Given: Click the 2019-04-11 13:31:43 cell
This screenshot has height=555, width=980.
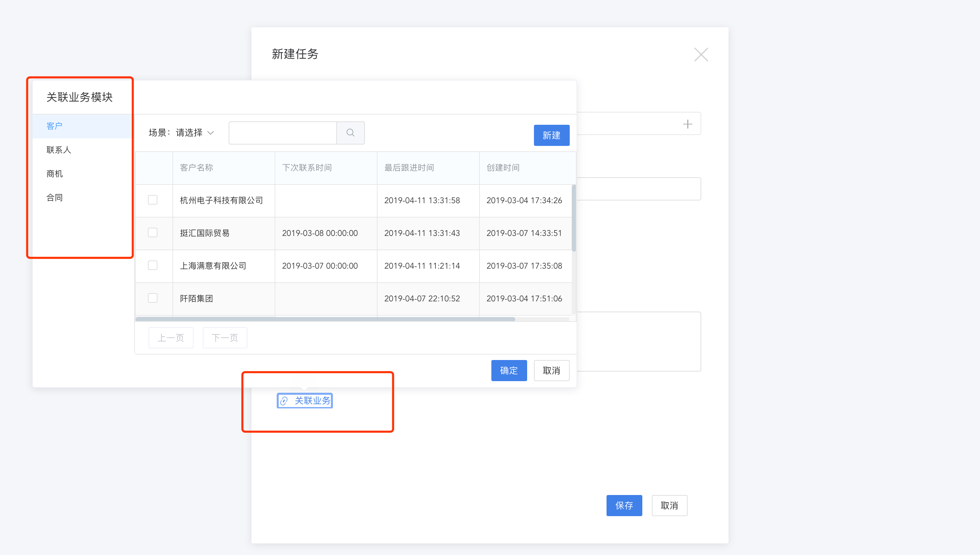Looking at the screenshot, I should coord(428,233).
